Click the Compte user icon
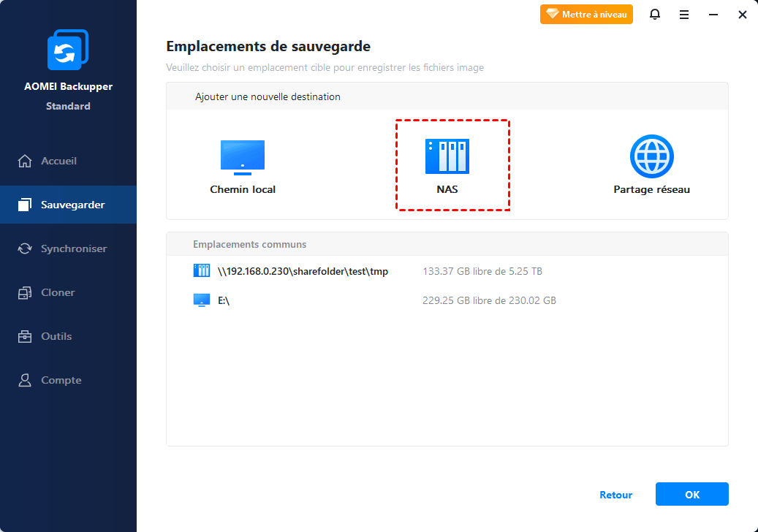This screenshot has height=532, width=758. (25, 380)
